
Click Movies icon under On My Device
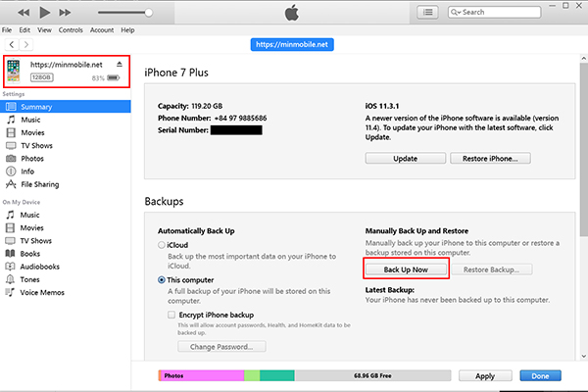(11, 227)
